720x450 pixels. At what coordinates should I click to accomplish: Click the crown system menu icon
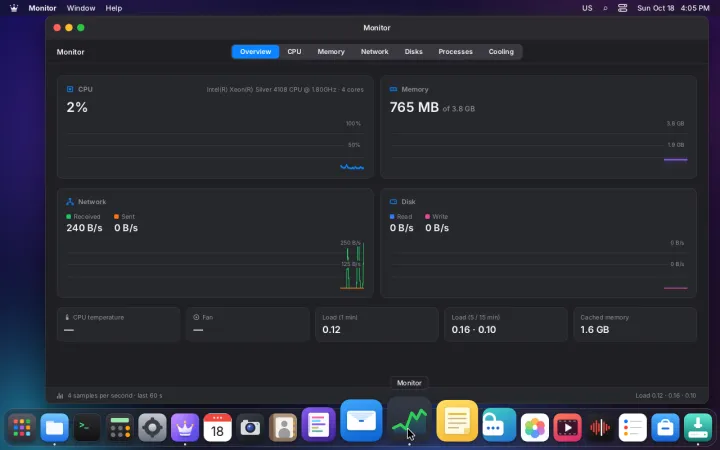coord(14,8)
